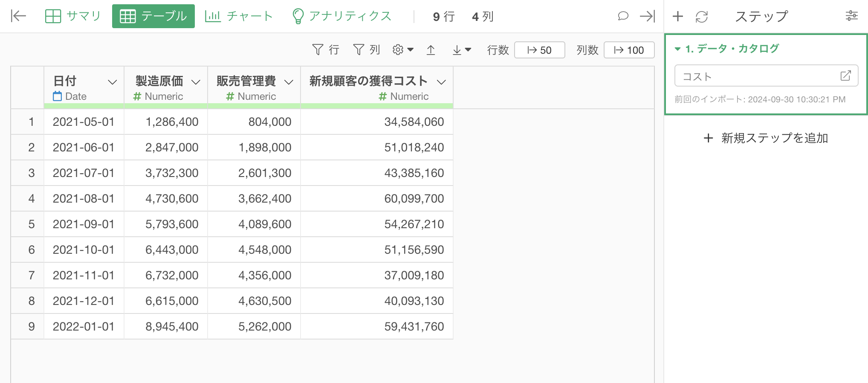Select the cell 2021-07-01
The image size is (868, 383).
(x=84, y=173)
